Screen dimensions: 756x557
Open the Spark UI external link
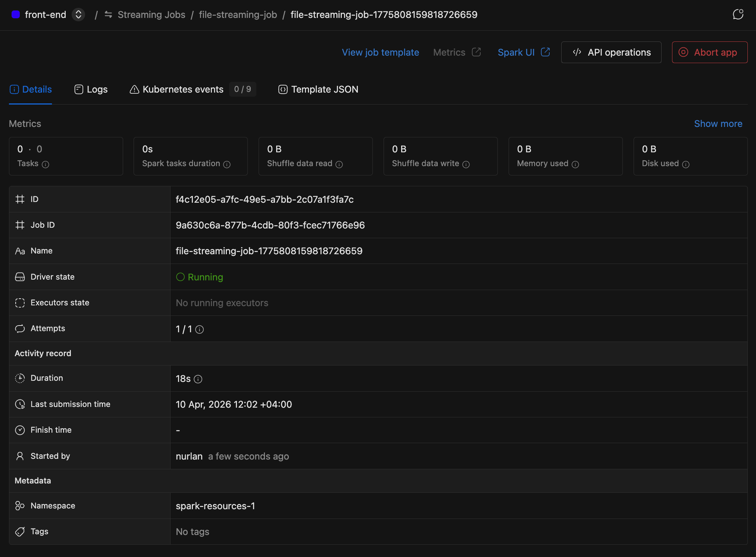524,52
